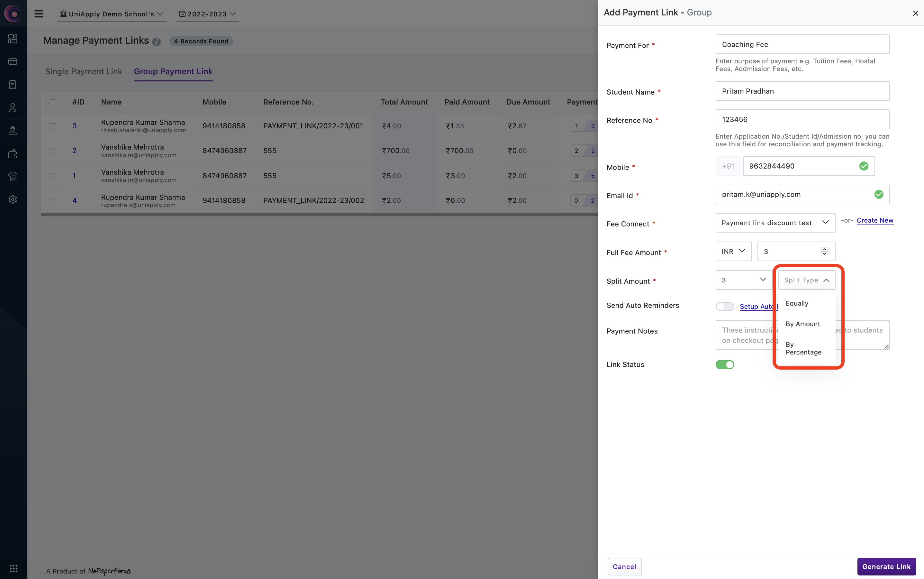Screen dimensions: 924x579
Task: Click the Payment For input field
Action: click(802, 44)
